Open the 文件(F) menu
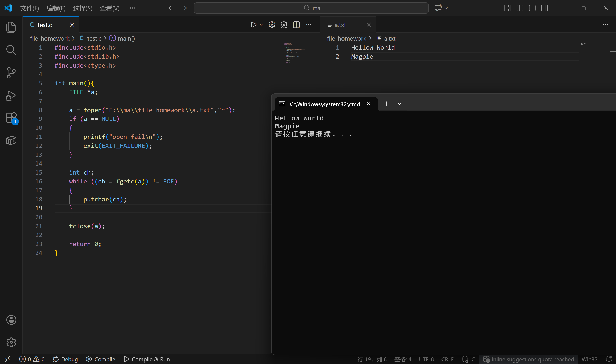 [30, 8]
